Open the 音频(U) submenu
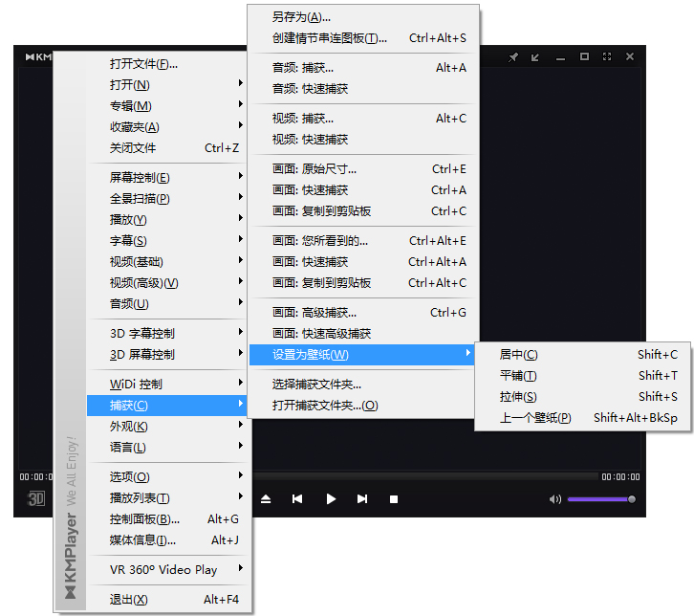The width and height of the screenshot is (694, 616). pyautogui.click(x=166, y=304)
